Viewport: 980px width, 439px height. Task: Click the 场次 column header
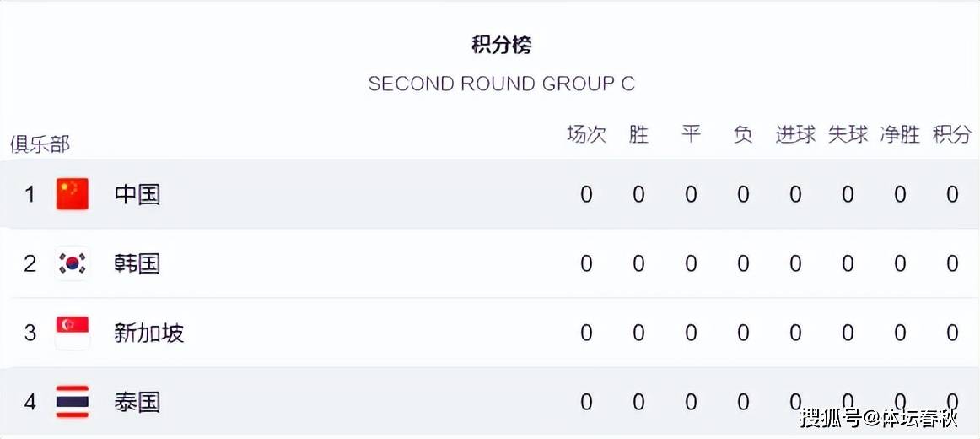click(586, 134)
